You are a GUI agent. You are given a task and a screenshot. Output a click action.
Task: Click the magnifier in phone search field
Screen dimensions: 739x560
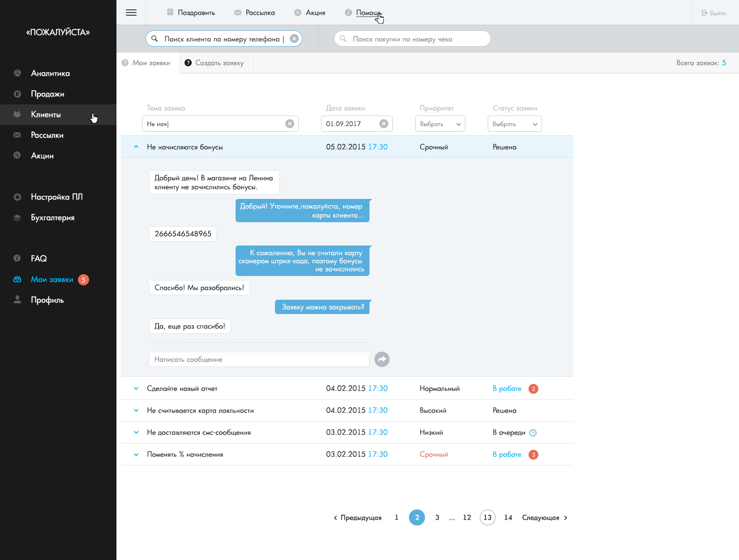(155, 39)
